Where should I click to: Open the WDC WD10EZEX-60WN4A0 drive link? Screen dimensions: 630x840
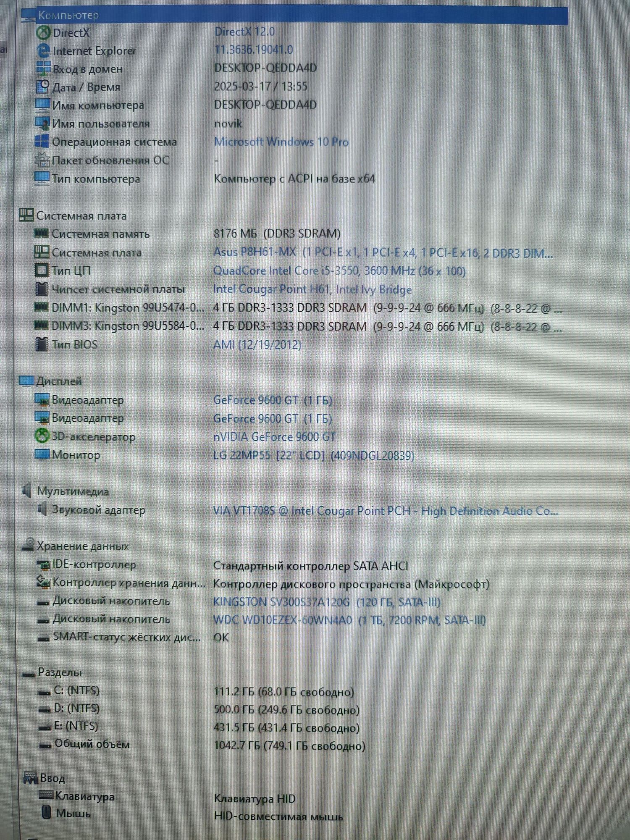(349, 620)
